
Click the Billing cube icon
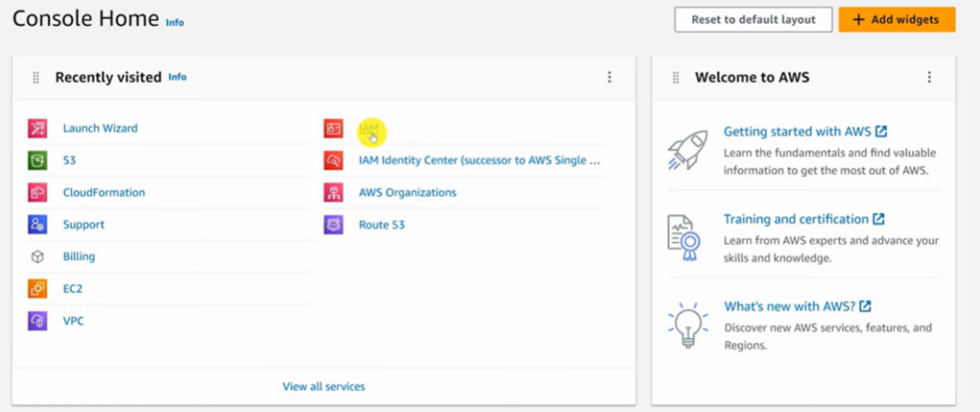[37, 256]
